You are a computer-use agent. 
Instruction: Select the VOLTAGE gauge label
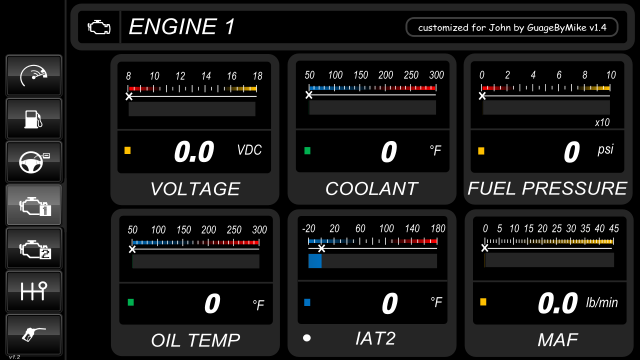(x=195, y=189)
